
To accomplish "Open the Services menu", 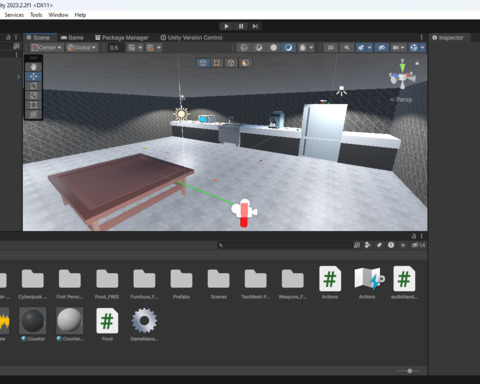I will 14,15.
